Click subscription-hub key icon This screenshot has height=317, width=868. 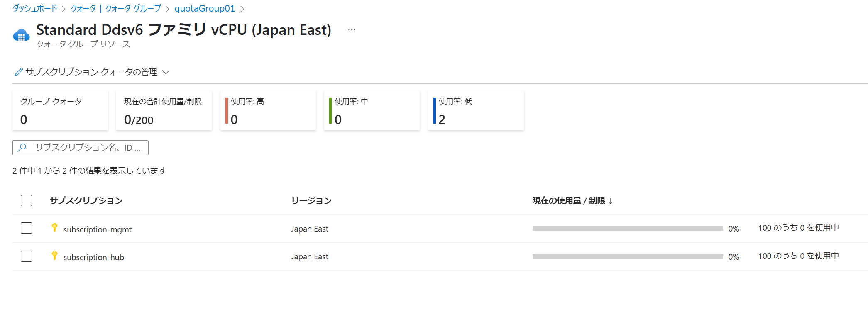[x=54, y=255]
